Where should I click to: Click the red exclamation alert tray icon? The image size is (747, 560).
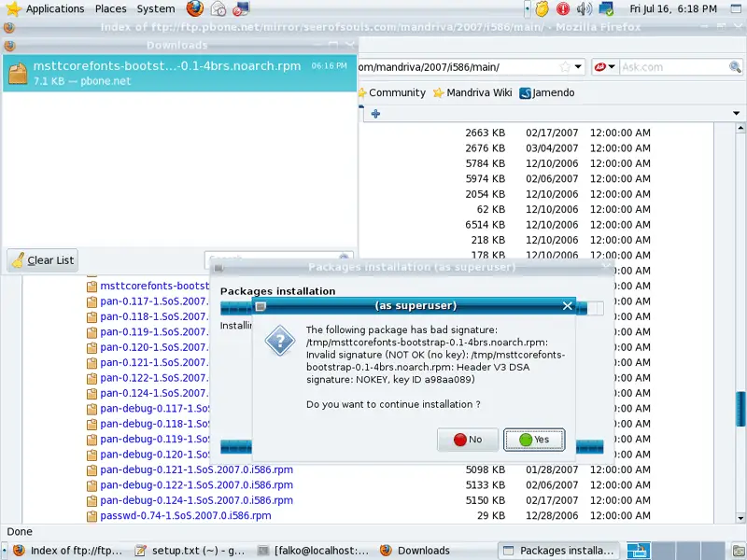(563, 8)
